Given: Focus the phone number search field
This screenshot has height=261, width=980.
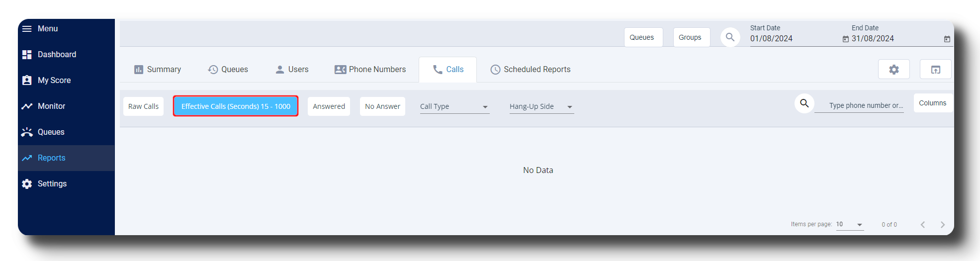Looking at the screenshot, I should (859, 105).
